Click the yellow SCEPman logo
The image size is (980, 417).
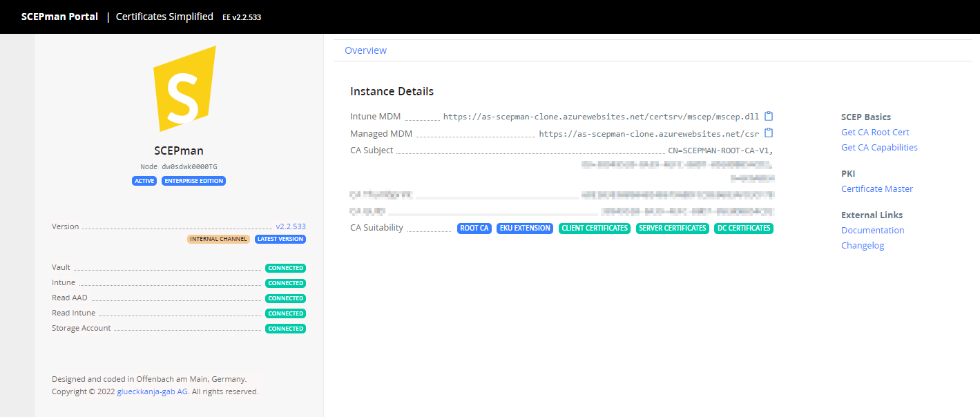(x=184, y=88)
